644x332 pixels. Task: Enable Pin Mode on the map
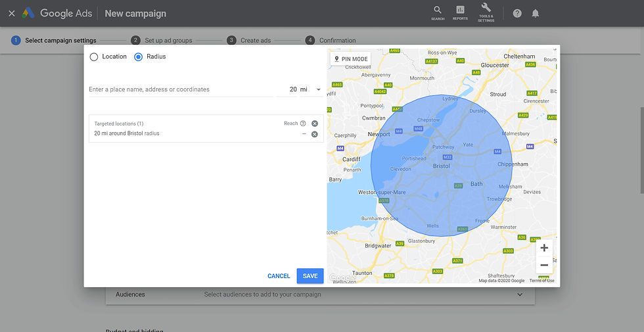point(351,59)
